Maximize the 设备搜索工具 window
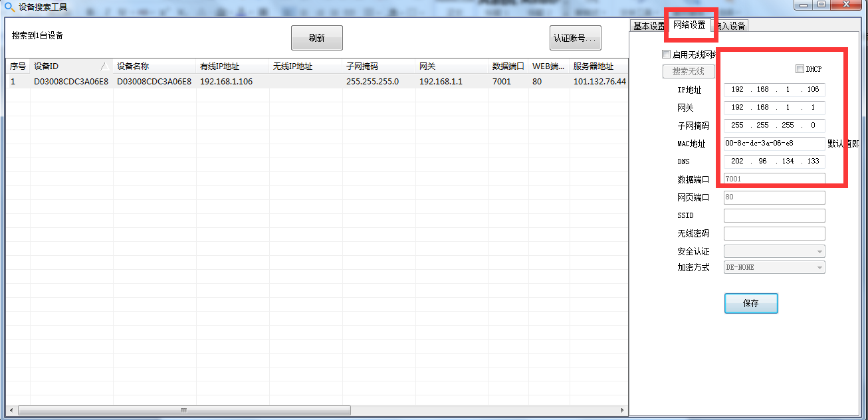 click(822, 5)
